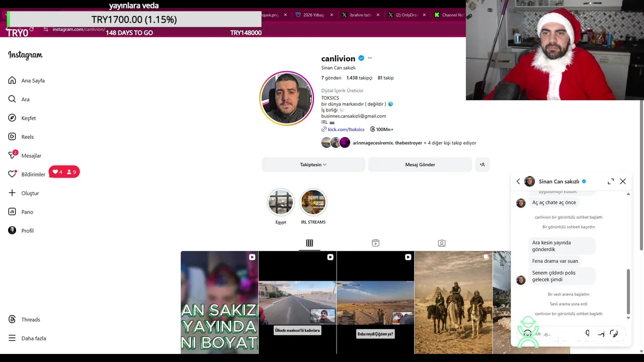644x362 pixels.
Task: Click the chat scrollbar thumb
Action: [628, 291]
